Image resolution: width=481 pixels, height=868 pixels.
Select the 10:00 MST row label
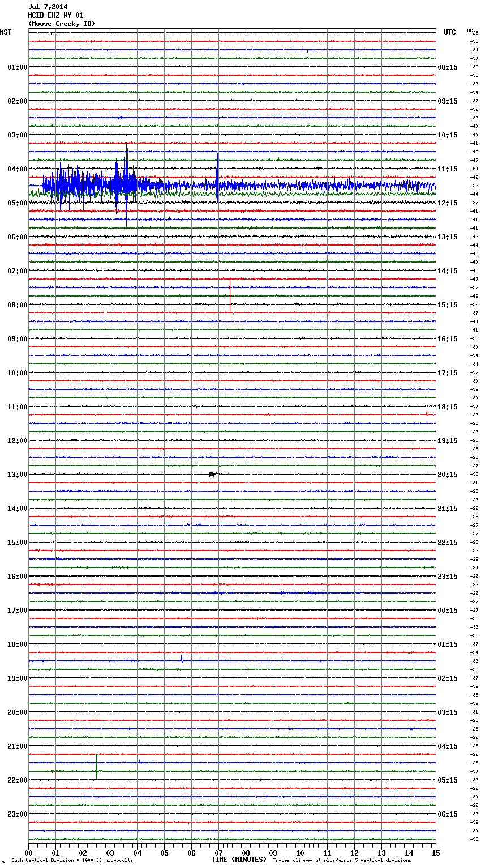tap(18, 373)
